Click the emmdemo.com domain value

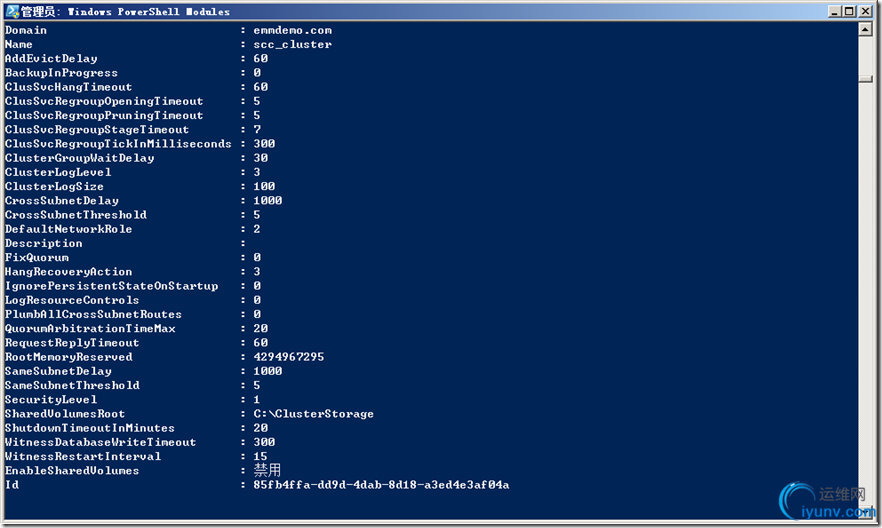292,30
